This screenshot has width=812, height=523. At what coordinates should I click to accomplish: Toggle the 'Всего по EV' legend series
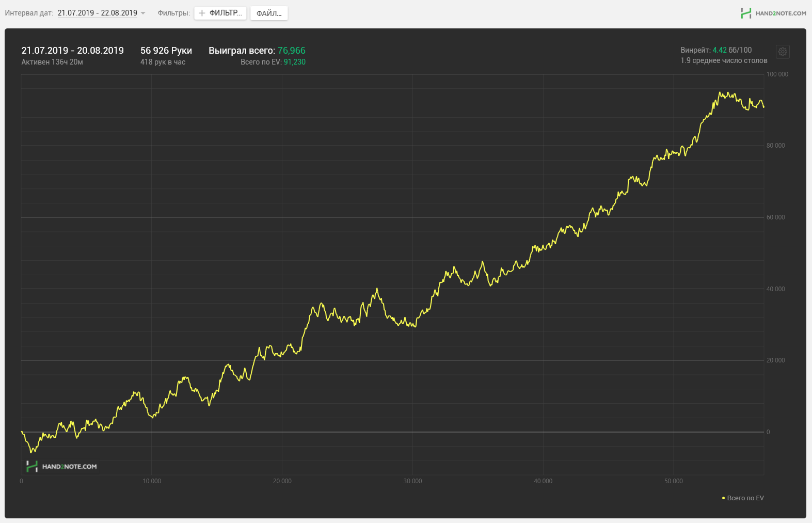pyautogui.click(x=743, y=498)
